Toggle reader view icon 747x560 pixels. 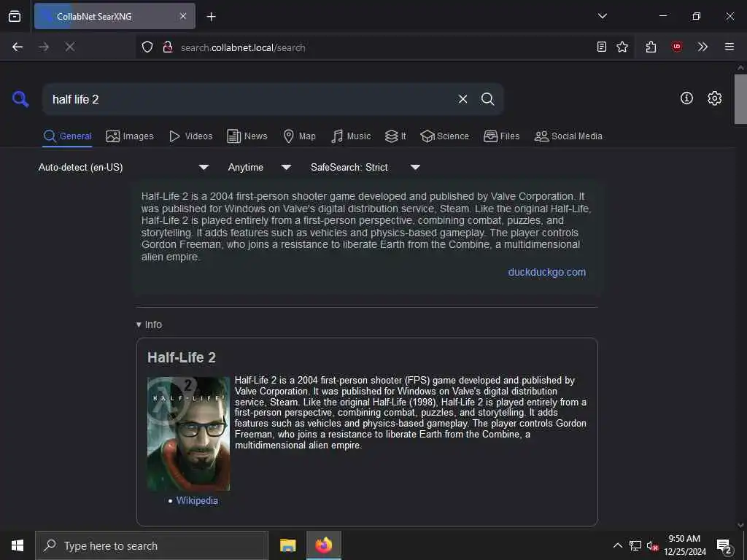tap(602, 47)
